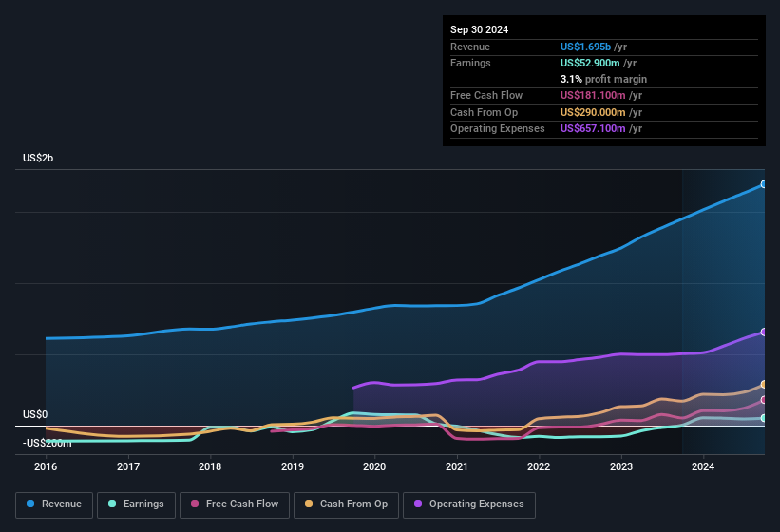This screenshot has width=780, height=532.
Task: Toggle the Revenue legend button
Action: pyautogui.click(x=54, y=504)
